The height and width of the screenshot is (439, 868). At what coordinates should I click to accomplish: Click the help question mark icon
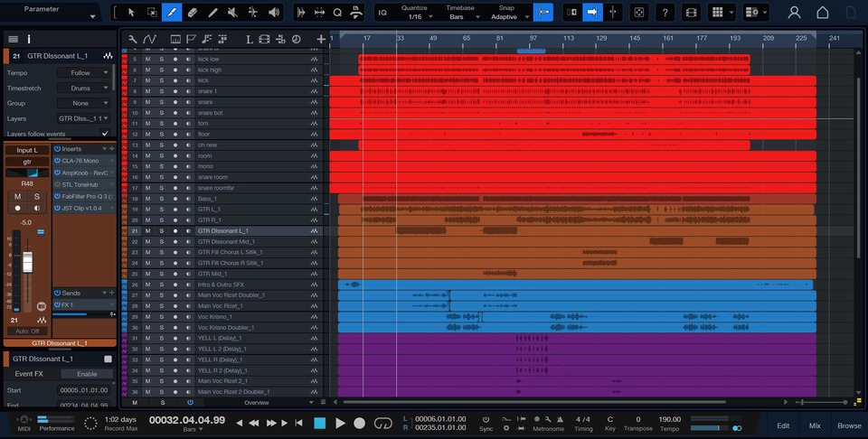pos(665,12)
